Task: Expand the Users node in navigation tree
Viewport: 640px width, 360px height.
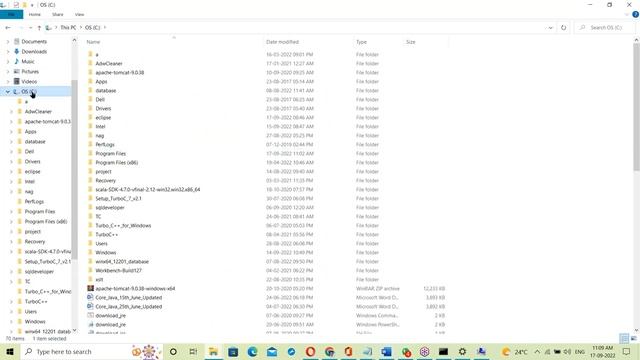Action: click(x=11, y=311)
